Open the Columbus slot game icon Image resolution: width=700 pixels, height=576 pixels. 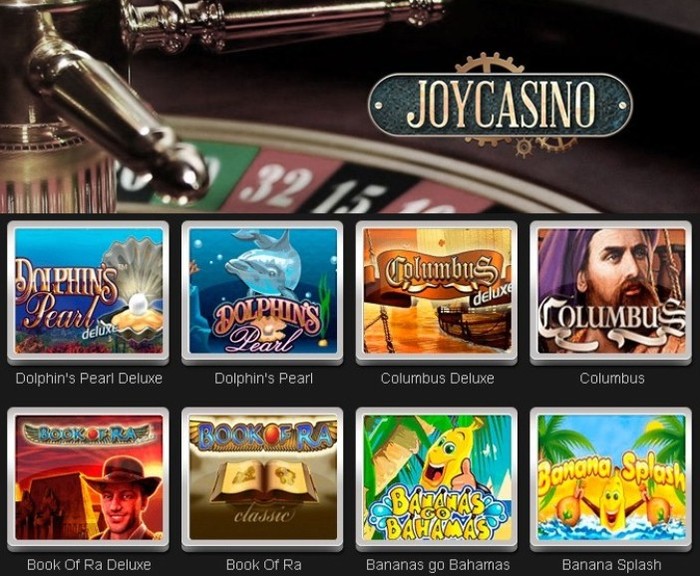pyautogui.click(x=611, y=291)
